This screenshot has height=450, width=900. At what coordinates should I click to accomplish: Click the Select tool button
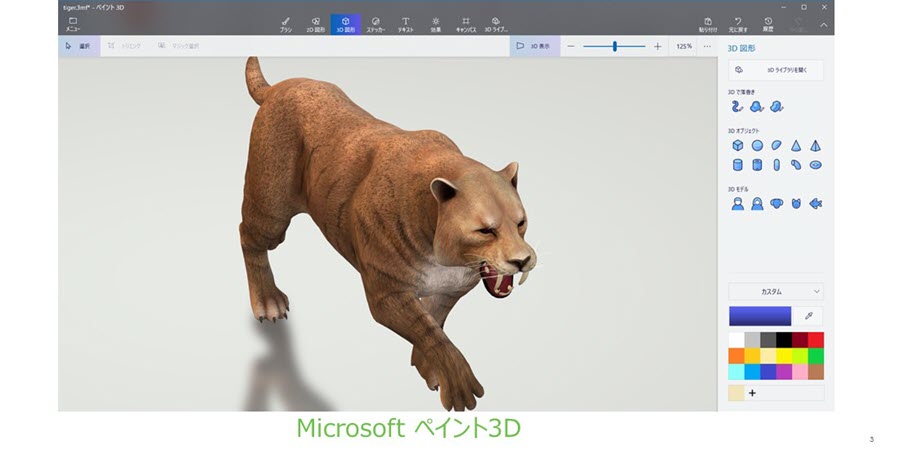click(78, 46)
